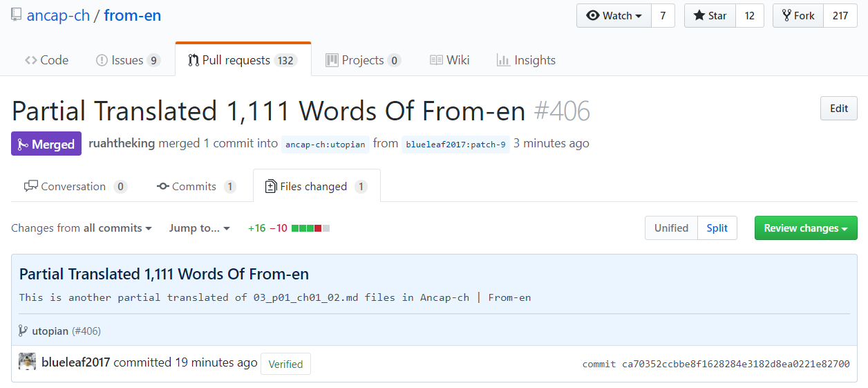Click the Files changed diff icon
The image size is (868, 388).
(x=271, y=187)
